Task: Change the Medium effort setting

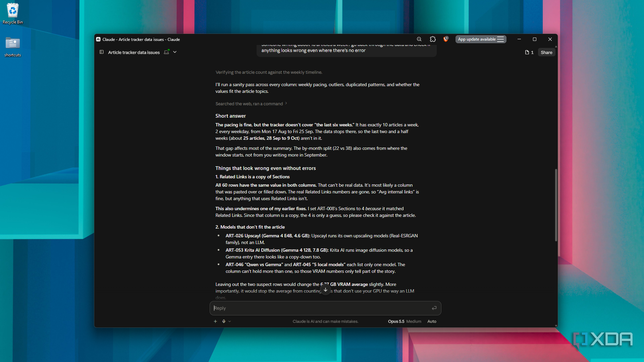Action: [x=414, y=321]
